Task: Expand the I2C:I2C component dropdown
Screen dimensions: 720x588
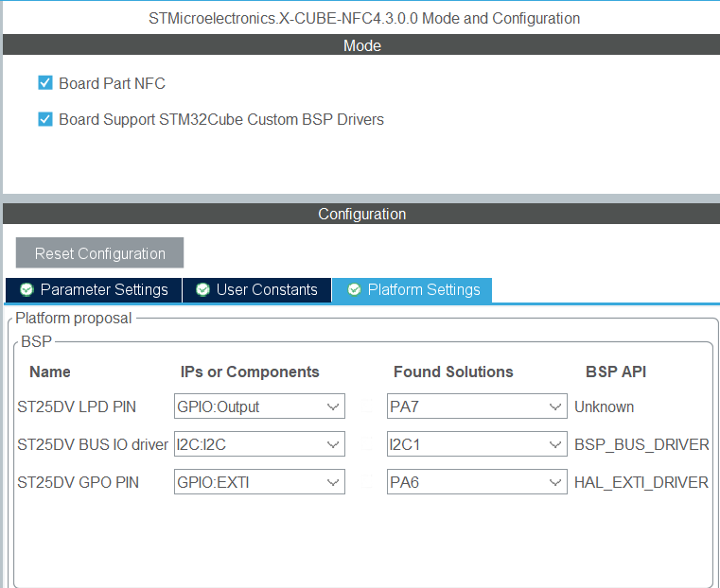Action: [259, 444]
